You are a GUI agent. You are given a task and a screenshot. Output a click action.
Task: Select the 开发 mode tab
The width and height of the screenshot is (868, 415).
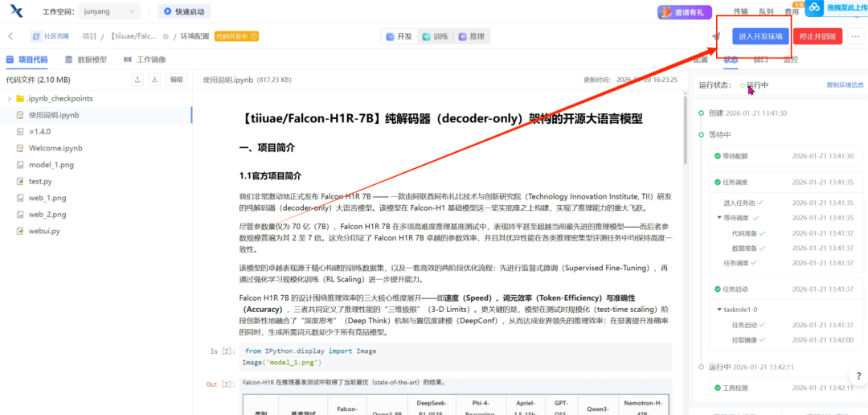(399, 36)
